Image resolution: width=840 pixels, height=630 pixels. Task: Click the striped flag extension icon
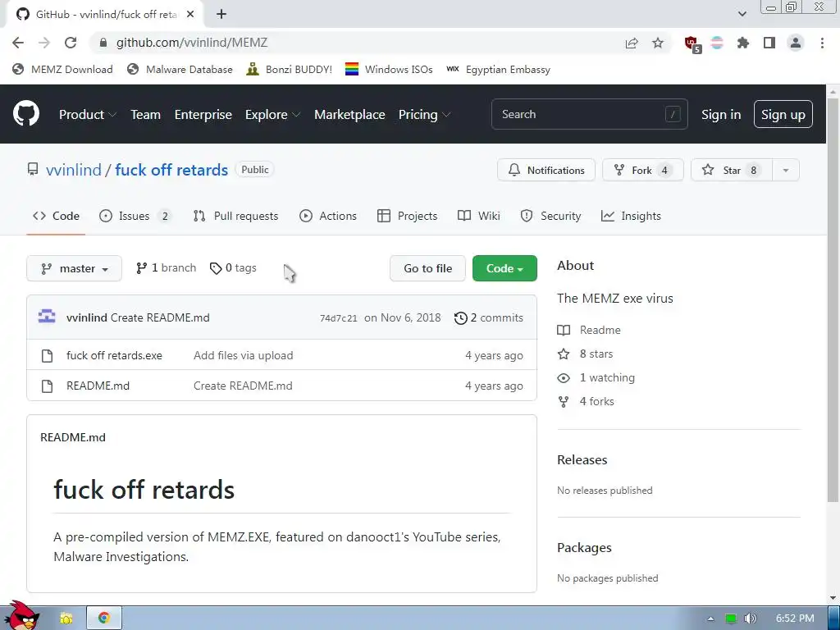coord(717,43)
